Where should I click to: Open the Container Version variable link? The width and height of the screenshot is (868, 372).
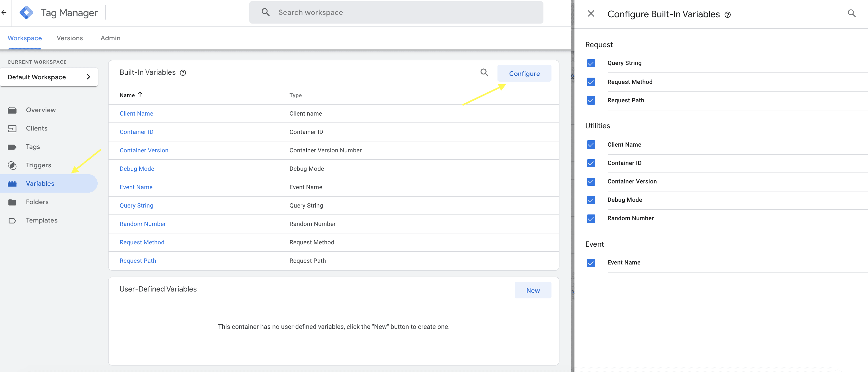144,150
